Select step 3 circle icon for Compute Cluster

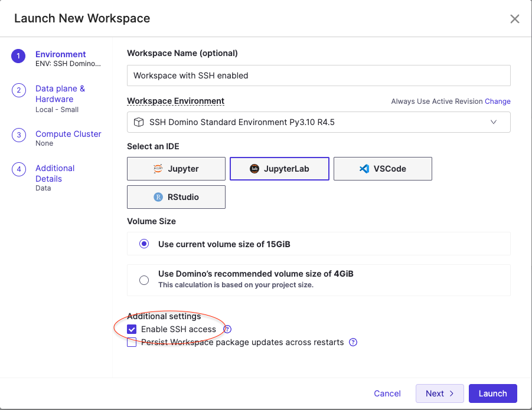[x=19, y=135]
